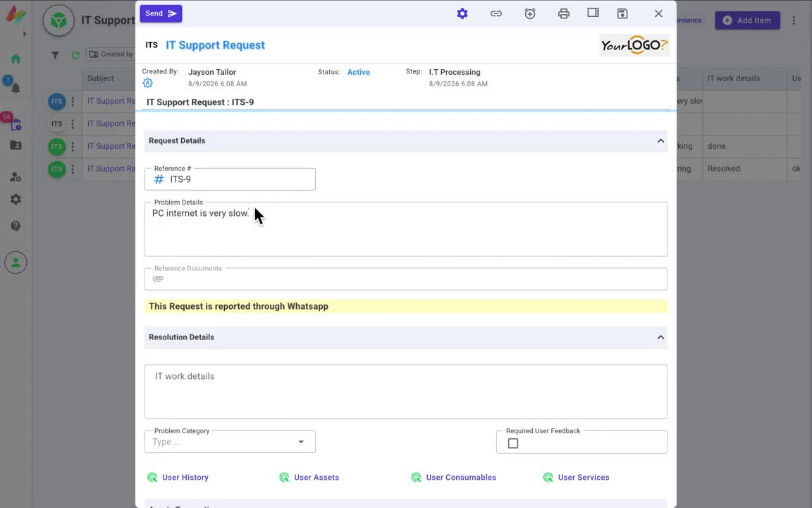Viewport: 812px width, 508px height.
Task: Print the IT Support Request form
Action: tap(563, 14)
